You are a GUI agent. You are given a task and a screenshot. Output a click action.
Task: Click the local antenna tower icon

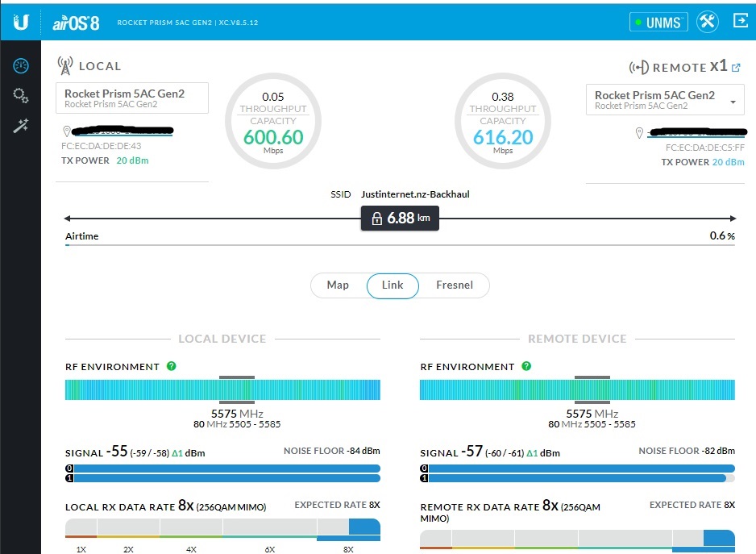pyautogui.click(x=65, y=65)
